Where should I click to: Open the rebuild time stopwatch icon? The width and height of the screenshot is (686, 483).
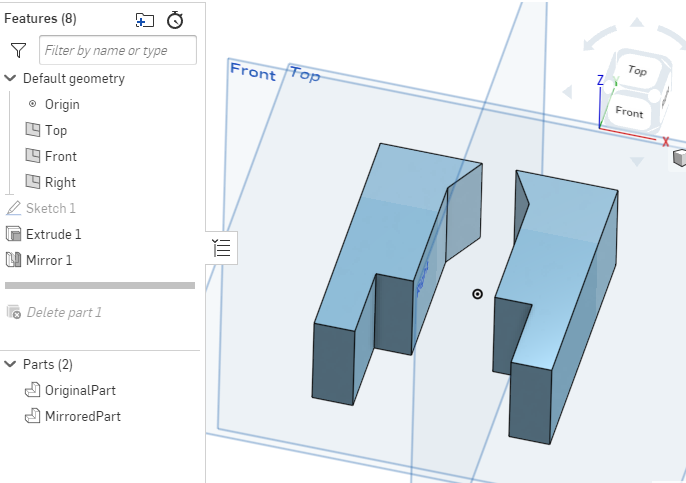pyautogui.click(x=175, y=19)
